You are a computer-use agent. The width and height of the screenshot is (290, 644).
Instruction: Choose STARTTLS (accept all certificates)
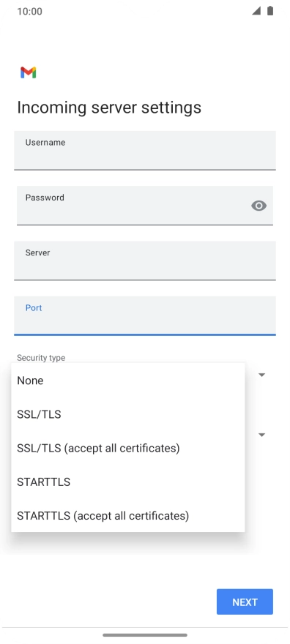[127, 515]
